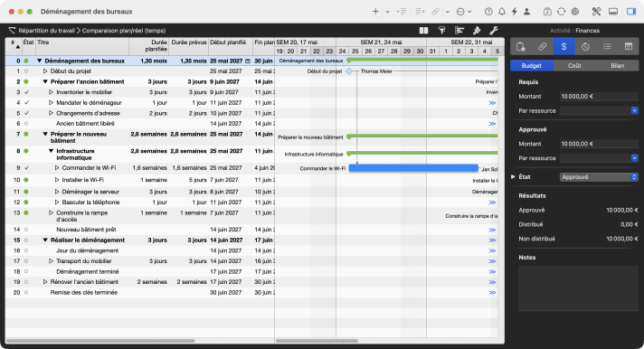Switch to the Coût tab
The image size is (644, 349).
click(574, 66)
